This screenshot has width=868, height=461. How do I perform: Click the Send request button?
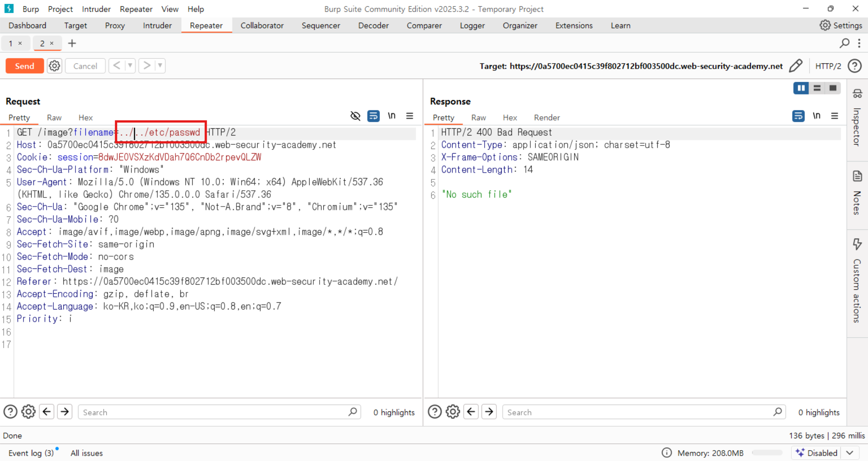(24, 66)
